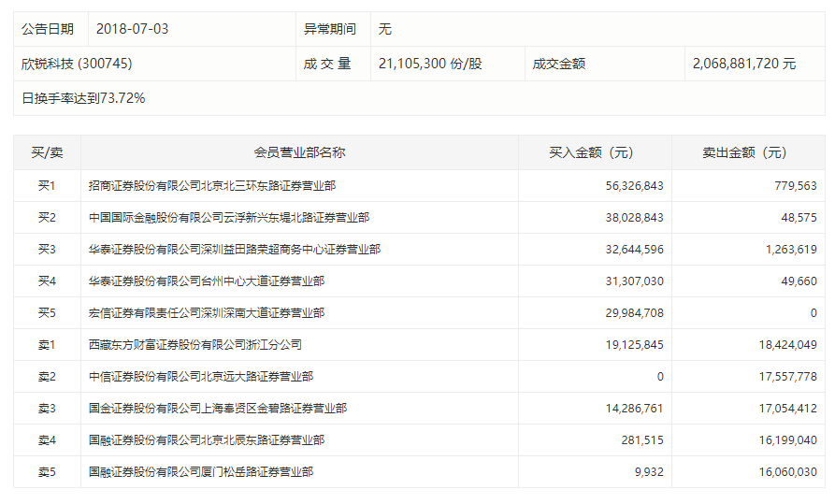
Task: Open 国金证券上海奉贤区金碧路 brokerage
Action: pyautogui.click(x=218, y=409)
